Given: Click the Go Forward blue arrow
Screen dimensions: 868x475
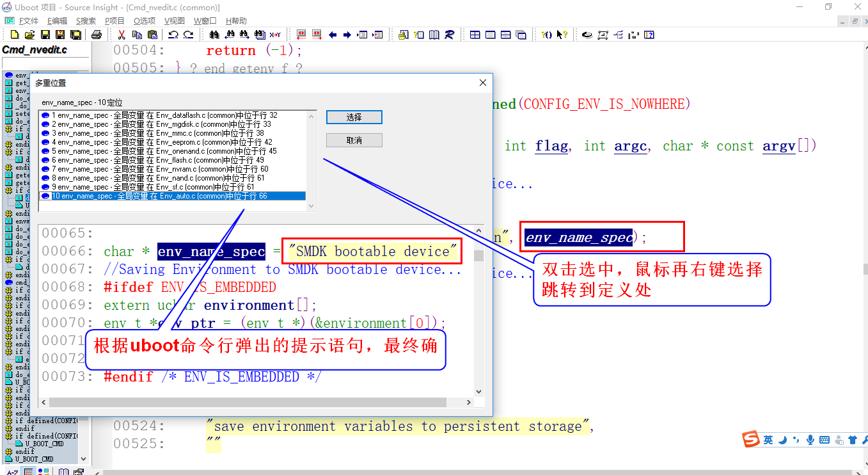Looking at the screenshot, I should point(347,35).
